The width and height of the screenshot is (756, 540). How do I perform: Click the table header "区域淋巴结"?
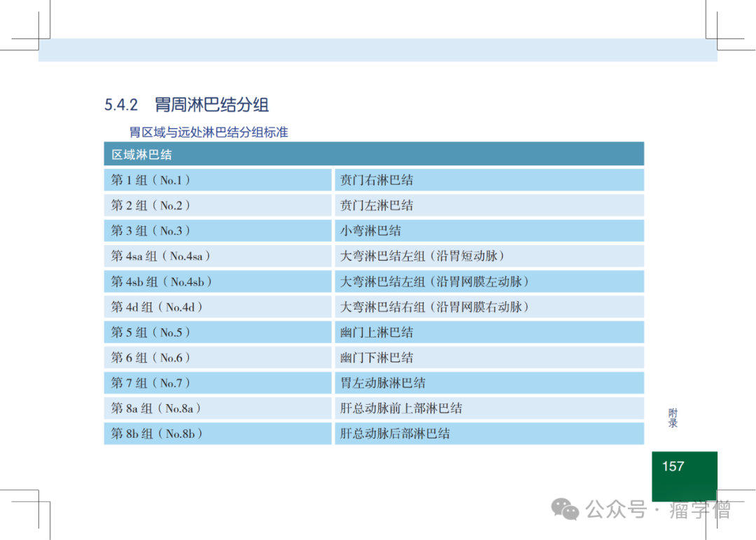pos(374,154)
